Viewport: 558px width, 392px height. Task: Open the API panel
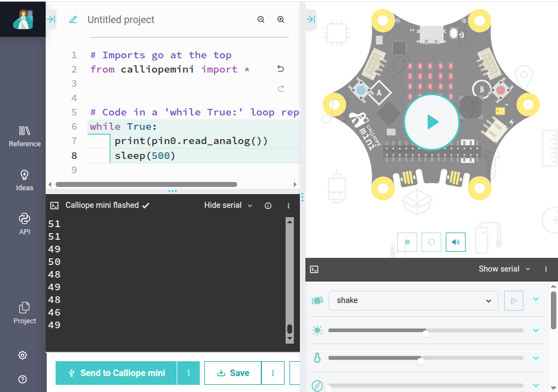(x=25, y=224)
